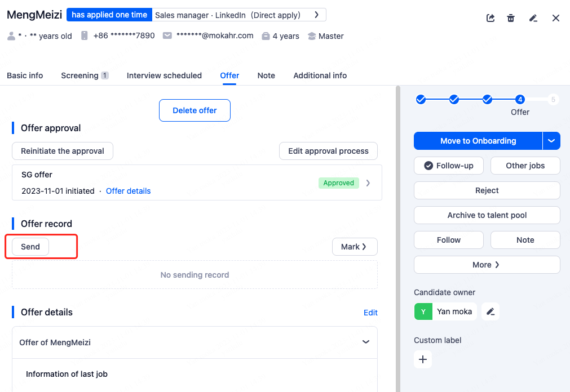Click the trash delete icon in header

point(511,18)
